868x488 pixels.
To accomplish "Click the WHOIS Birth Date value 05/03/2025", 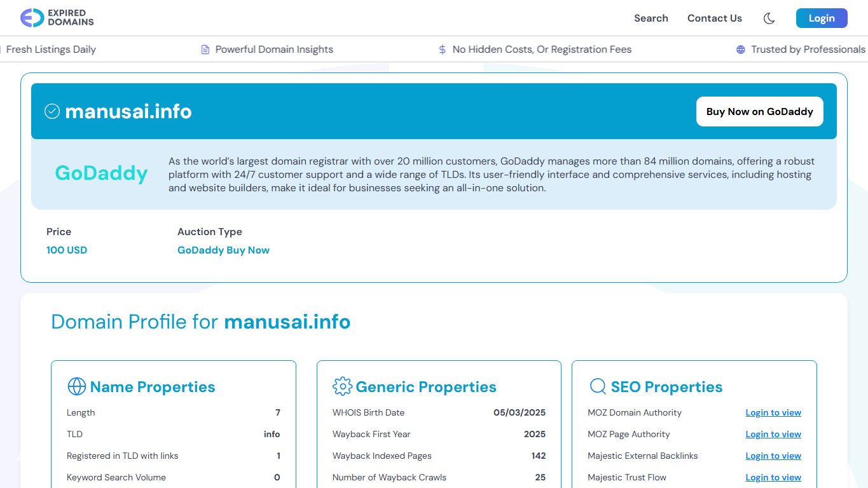I will (520, 412).
